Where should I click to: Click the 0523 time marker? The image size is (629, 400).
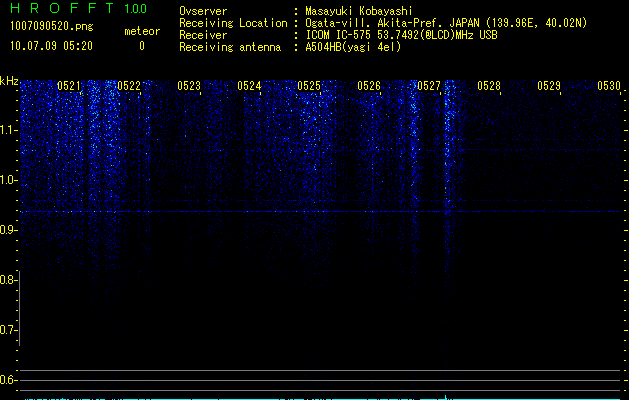[x=189, y=86]
